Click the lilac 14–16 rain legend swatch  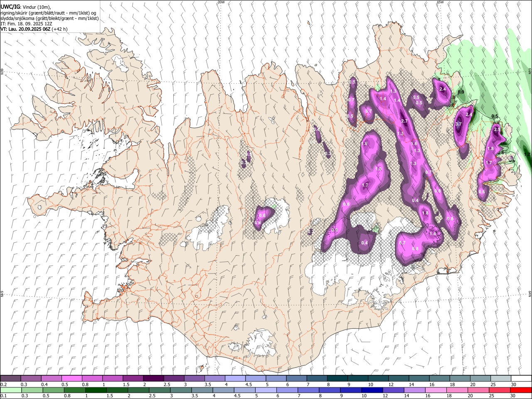[x=414, y=390]
